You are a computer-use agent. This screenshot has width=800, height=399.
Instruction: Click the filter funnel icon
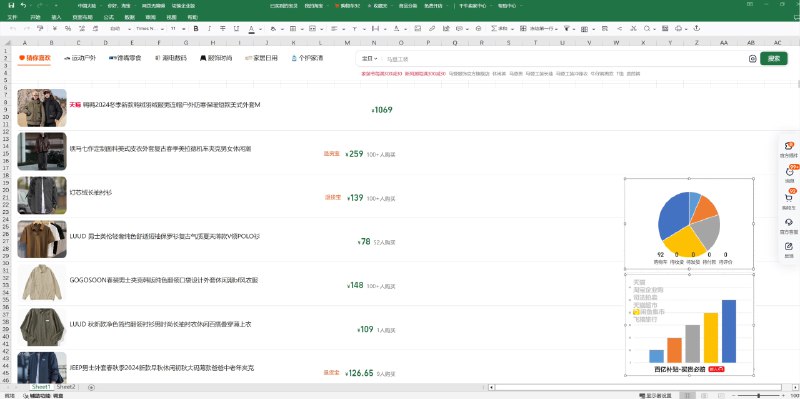coord(567,29)
